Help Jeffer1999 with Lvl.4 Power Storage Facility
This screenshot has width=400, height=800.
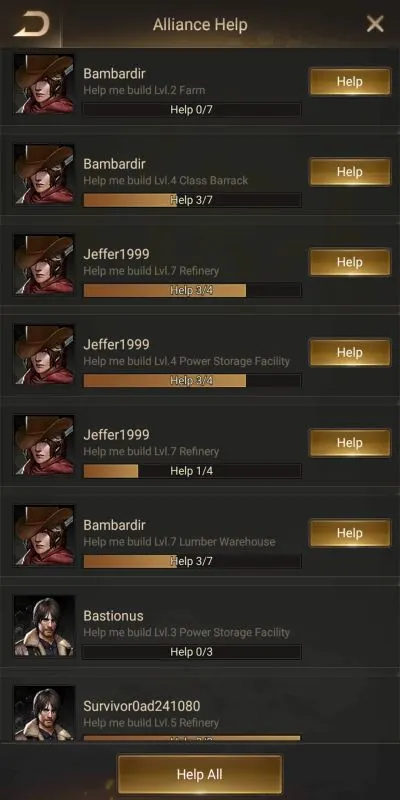tap(349, 353)
